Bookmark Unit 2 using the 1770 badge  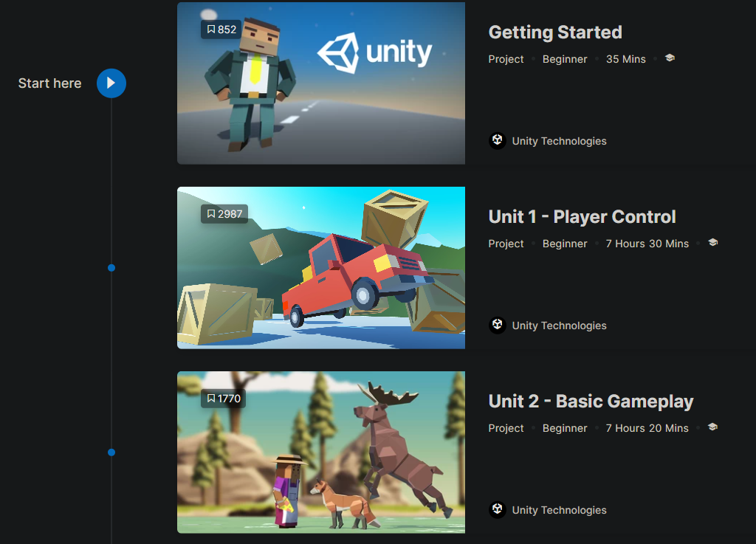point(223,399)
